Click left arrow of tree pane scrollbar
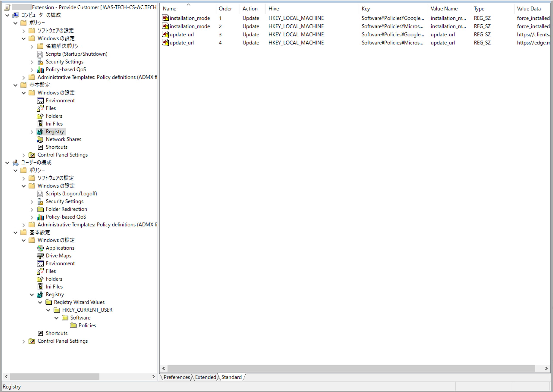Screen dimensions: 553x392 point(6,376)
